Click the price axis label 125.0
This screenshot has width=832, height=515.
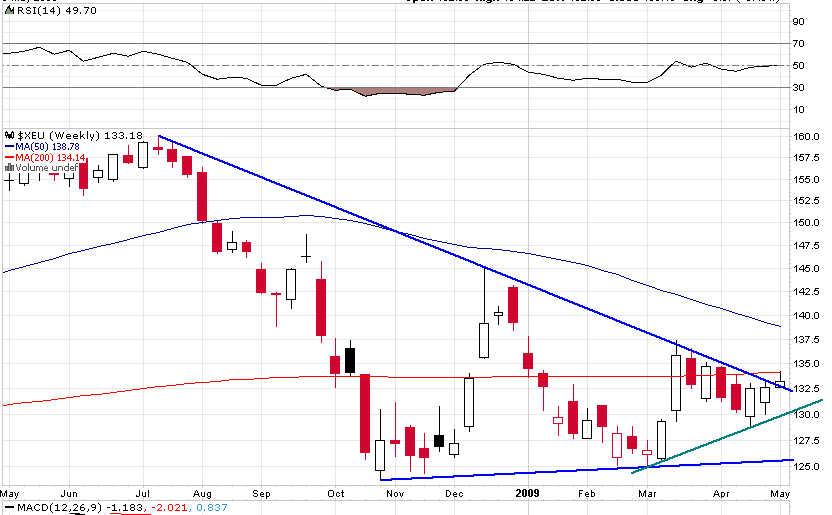(x=807, y=467)
